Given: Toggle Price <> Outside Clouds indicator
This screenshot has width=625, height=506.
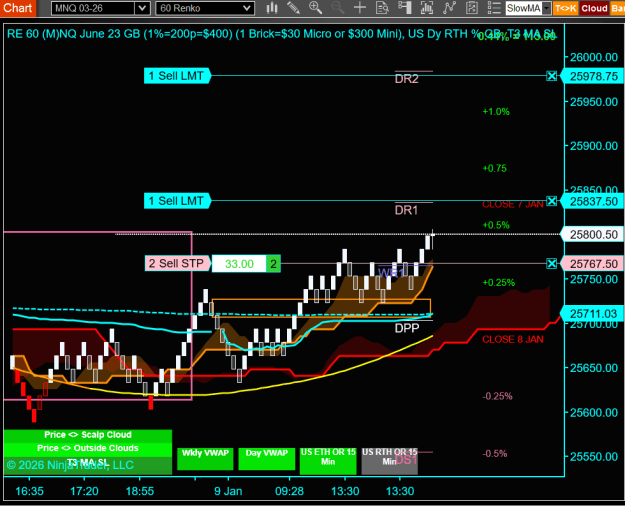Looking at the screenshot, I should (x=88, y=449).
